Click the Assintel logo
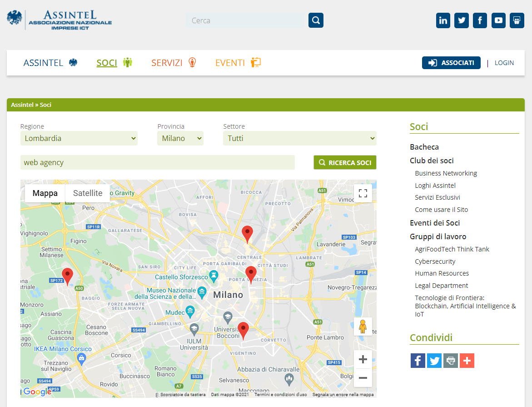532x407 pixels. (60, 20)
